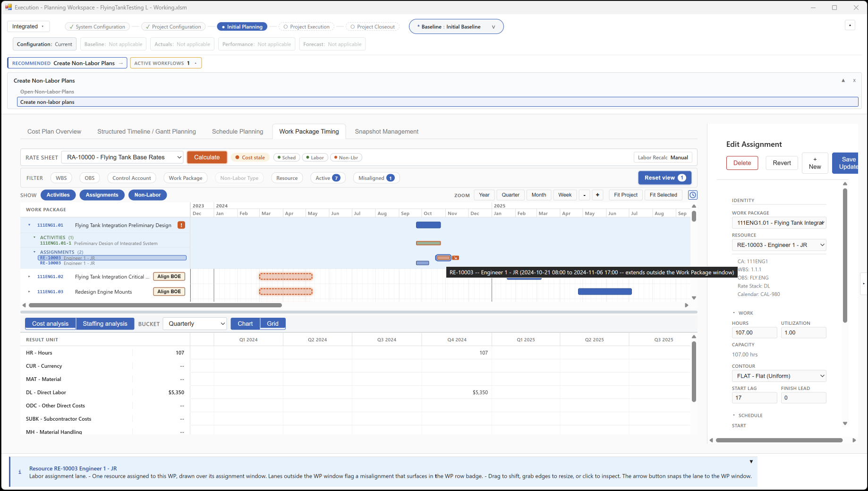Screen dimensions: 868x491
Task: Click the collapse arrow at top right of workspace
Action: pyautogui.click(x=850, y=25)
